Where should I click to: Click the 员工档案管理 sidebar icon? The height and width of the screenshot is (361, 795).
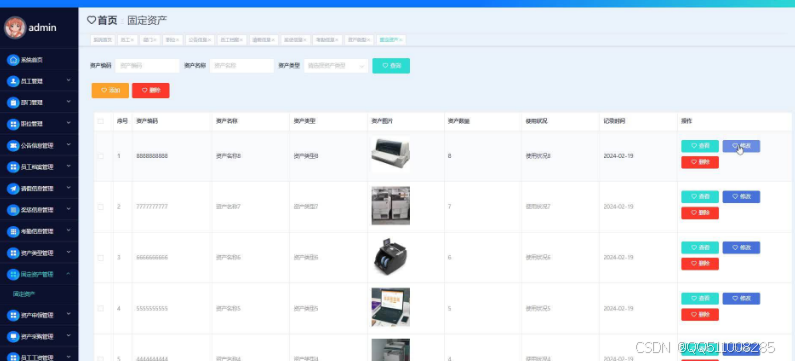13,167
